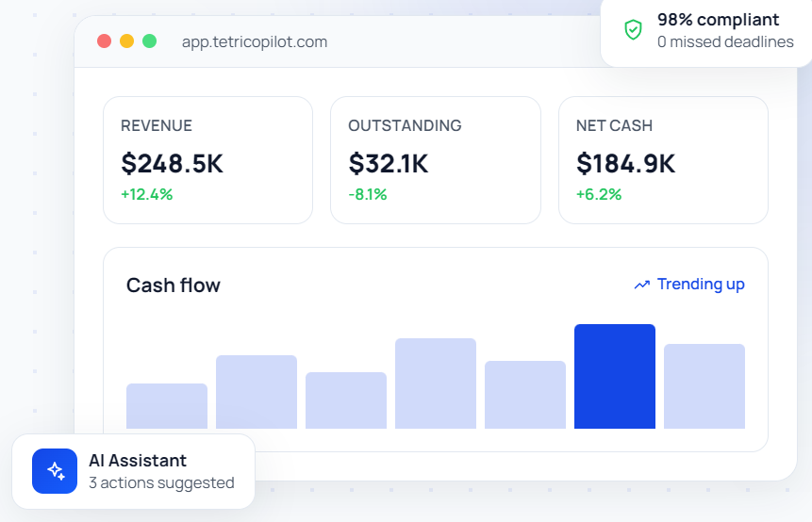This screenshot has width=812, height=522.
Task: Click the yellow minimize window dot
Action: pos(127,41)
